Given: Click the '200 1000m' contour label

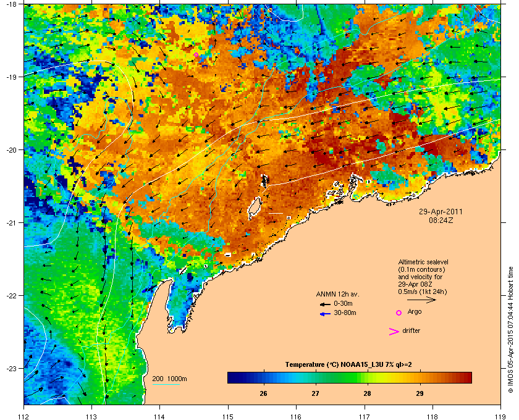Looking at the screenshot, I should [169, 379].
